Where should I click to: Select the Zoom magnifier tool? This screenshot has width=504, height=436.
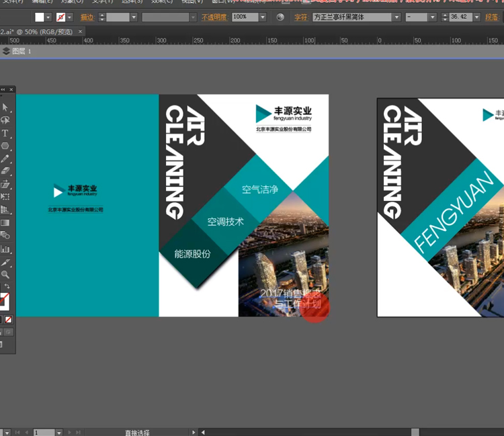coord(5,274)
